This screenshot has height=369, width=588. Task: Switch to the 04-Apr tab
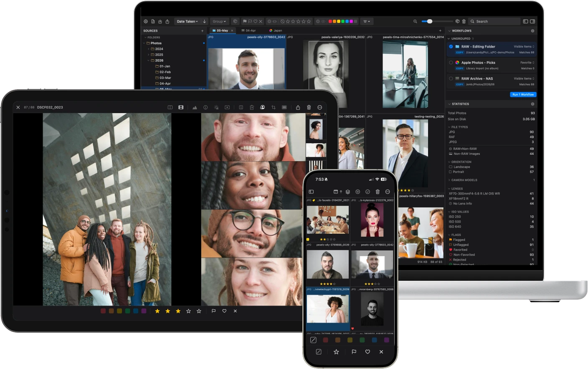click(248, 30)
